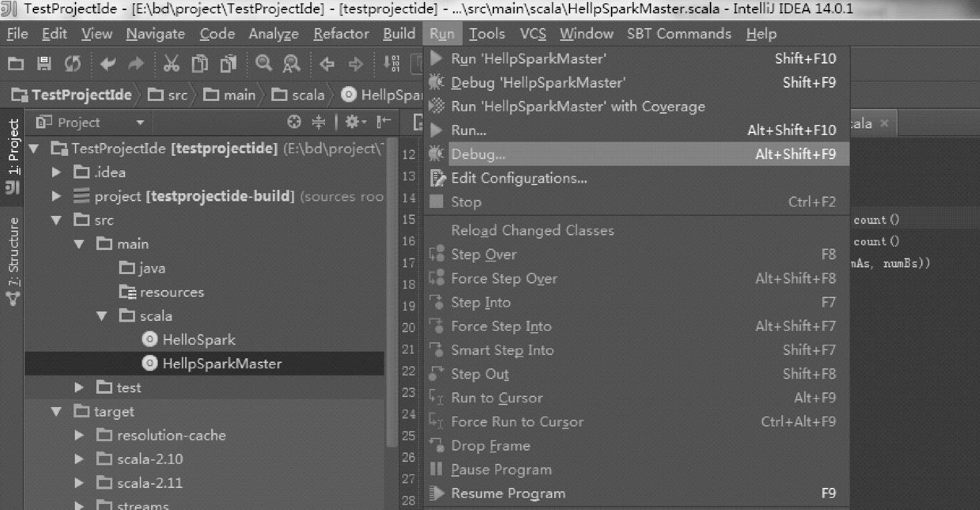
Task: Select the highlighted Debug... menu entry
Action: pos(636,154)
